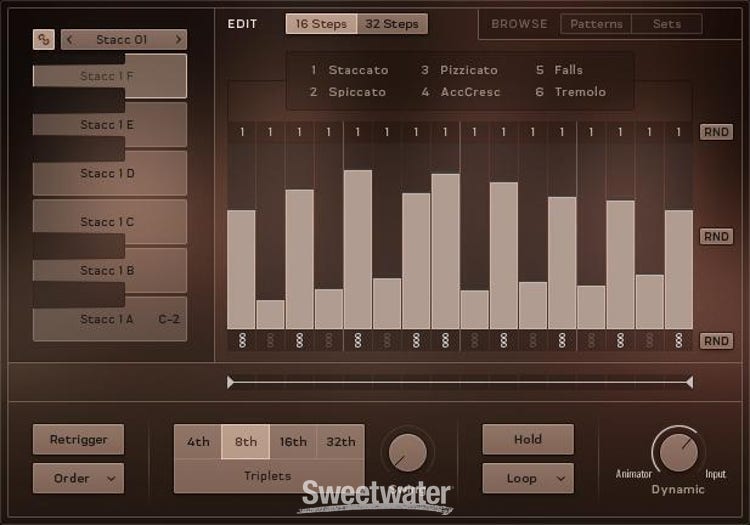Viewport: 750px width, 525px height.
Task: Enable Triplets timing
Action: tap(268, 477)
